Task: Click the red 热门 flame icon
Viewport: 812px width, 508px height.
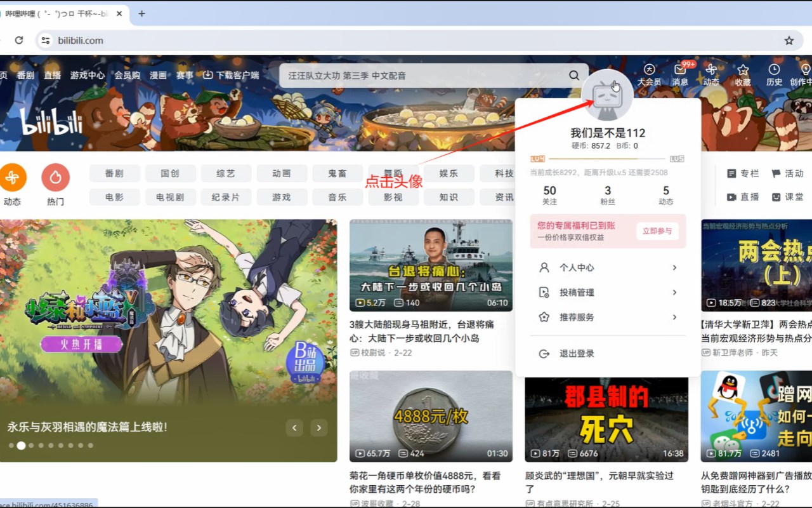Action: click(x=55, y=177)
